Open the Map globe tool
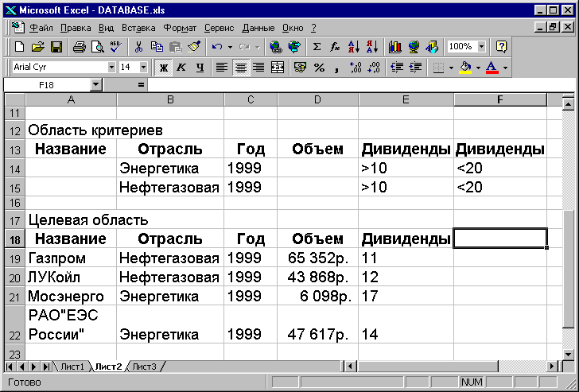Viewport: 579px width, 392px height. pos(414,47)
